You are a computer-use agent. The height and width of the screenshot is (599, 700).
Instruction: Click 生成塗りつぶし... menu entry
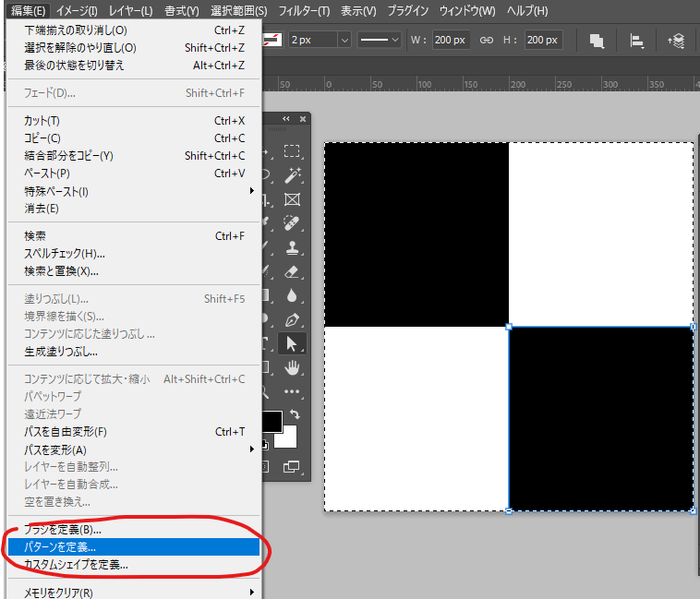pyautogui.click(x=61, y=352)
